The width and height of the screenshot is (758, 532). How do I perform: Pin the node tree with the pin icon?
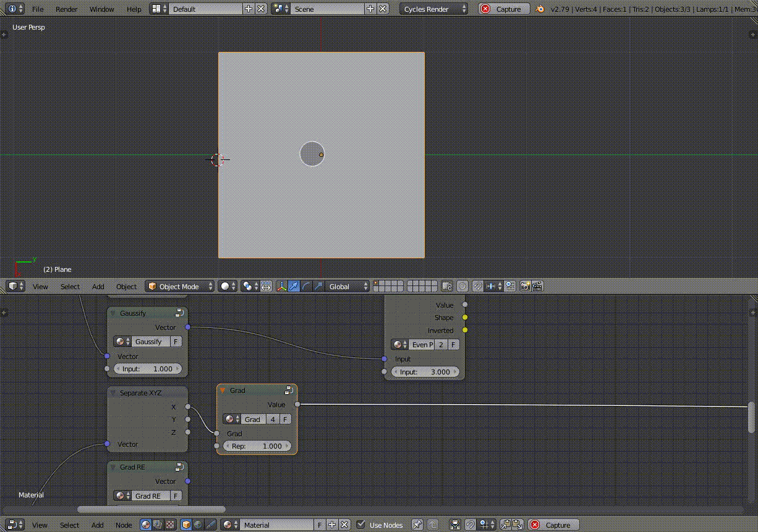pos(417,525)
